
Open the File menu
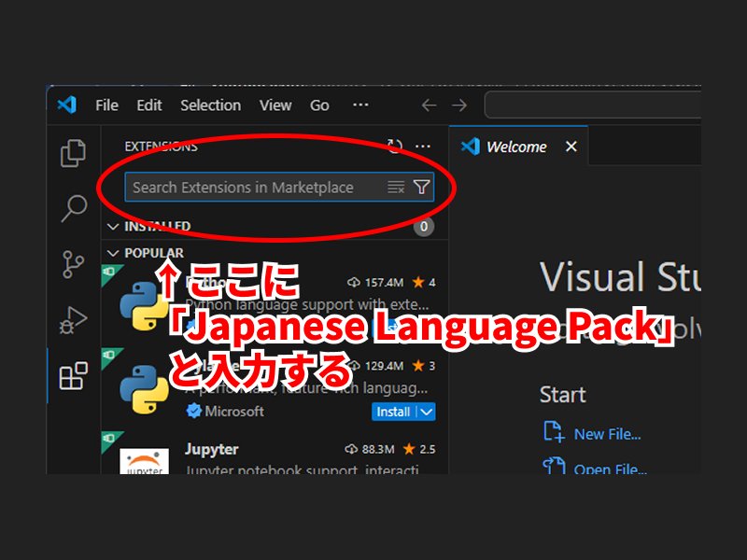106,105
